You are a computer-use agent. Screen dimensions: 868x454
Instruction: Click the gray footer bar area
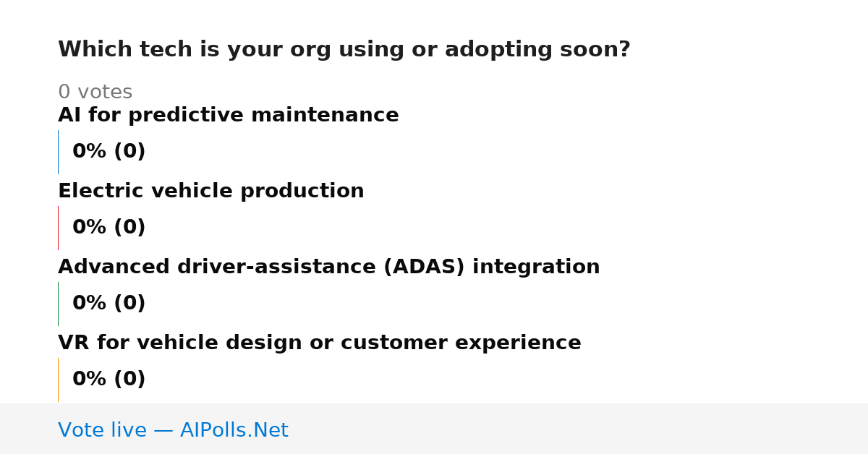point(434,429)
